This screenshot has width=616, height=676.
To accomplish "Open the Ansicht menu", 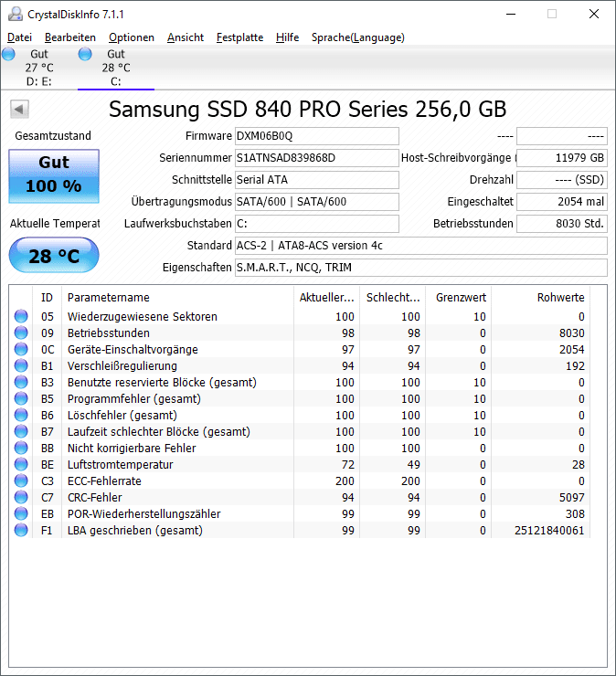I will 186,37.
